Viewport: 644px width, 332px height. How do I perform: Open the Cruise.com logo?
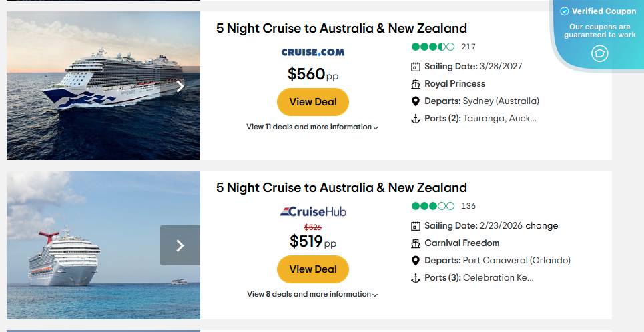pos(313,52)
